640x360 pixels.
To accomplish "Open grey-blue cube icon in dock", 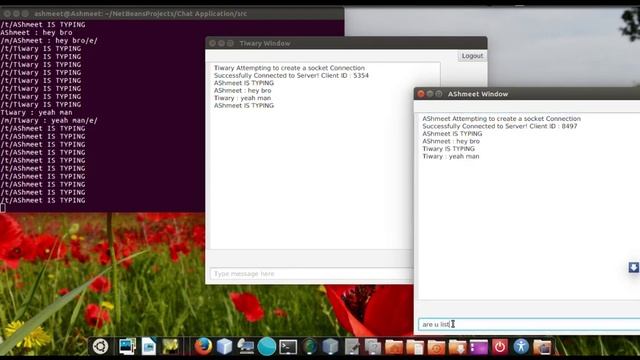I will click(x=330, y=347).
